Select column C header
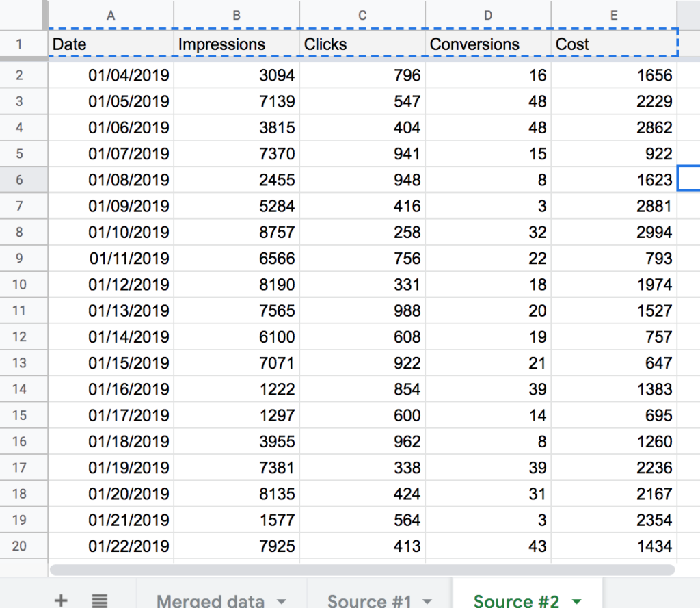This screenshot has width=700, height=608. click(x=362, y=15)
